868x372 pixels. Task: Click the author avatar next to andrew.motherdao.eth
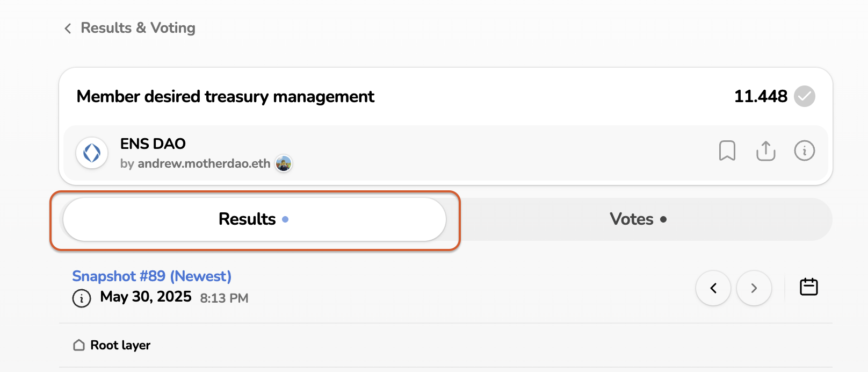284,163
